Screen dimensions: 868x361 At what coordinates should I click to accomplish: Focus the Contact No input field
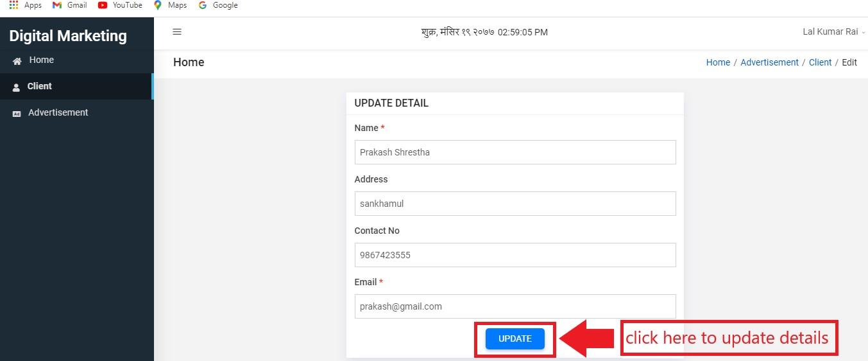515,255
